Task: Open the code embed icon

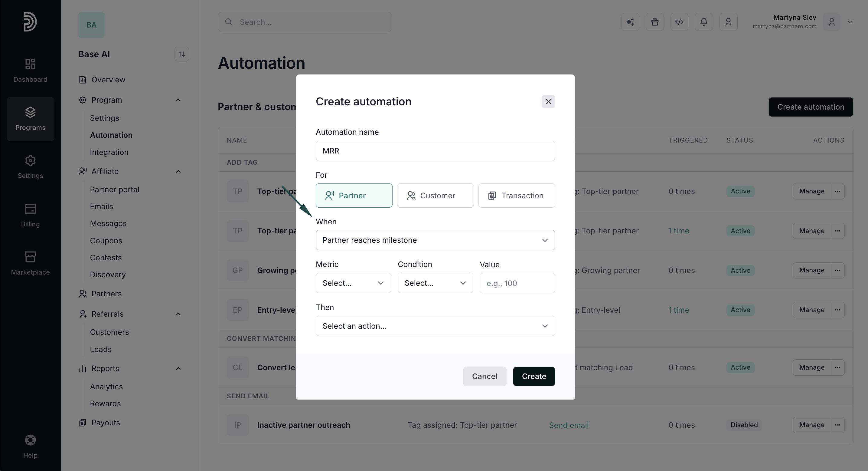Action: (x=679, y=22)
